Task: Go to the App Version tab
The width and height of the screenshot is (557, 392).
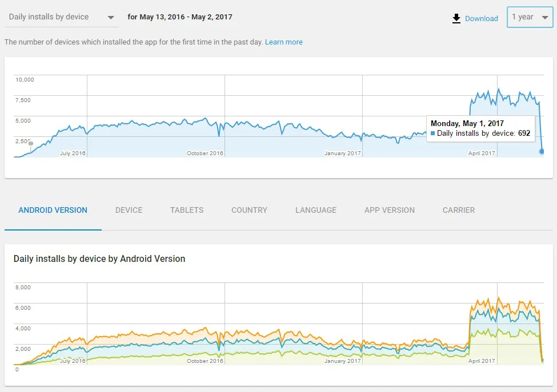Action: [x=390, y=210]
